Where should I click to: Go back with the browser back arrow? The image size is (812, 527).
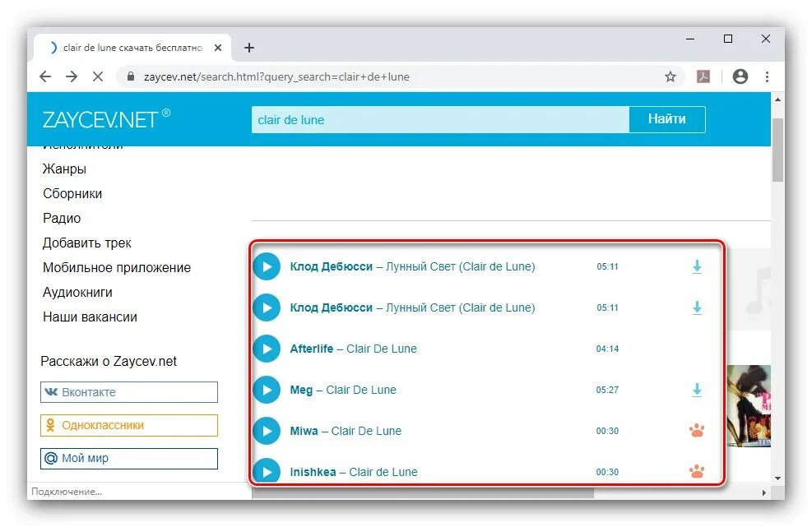tap(45, 76)
